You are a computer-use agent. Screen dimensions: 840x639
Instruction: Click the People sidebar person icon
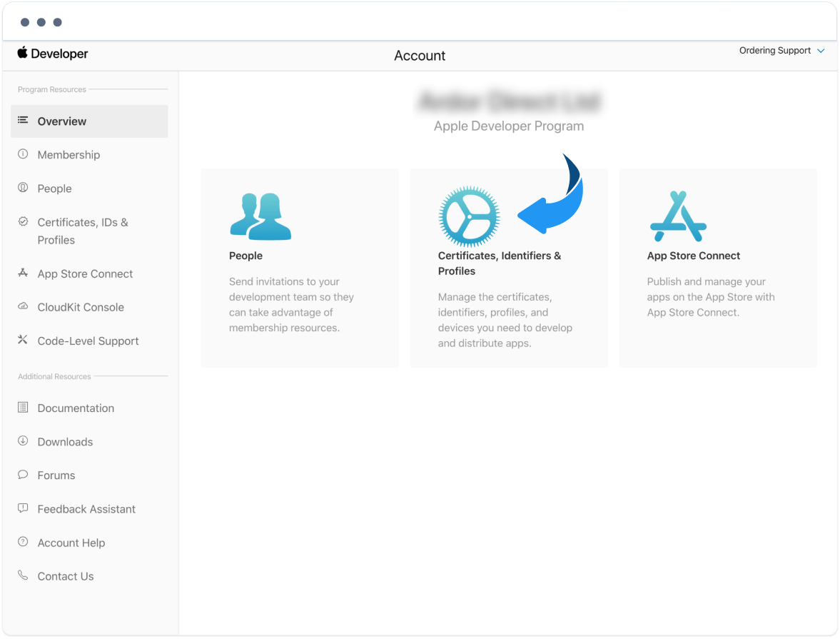click(23, 188)
